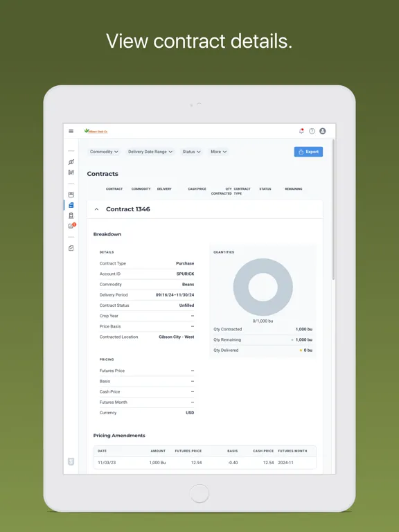
Task: Click the Status column header
Action: (x=265, y=188)
